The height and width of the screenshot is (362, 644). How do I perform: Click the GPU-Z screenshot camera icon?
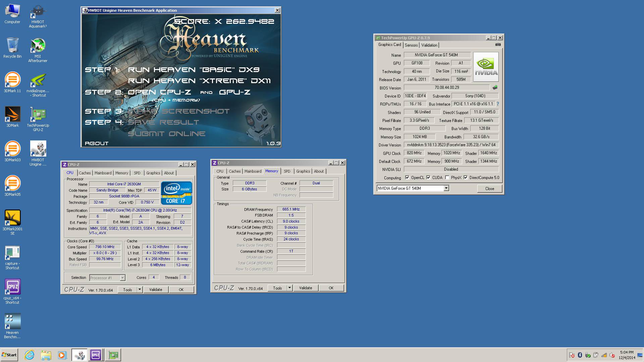point(498,45)
